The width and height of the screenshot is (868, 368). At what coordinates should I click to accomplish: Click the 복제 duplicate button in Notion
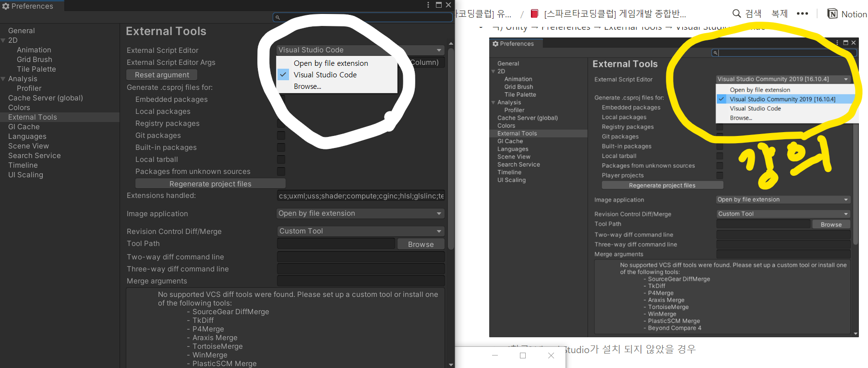(779, 13)
